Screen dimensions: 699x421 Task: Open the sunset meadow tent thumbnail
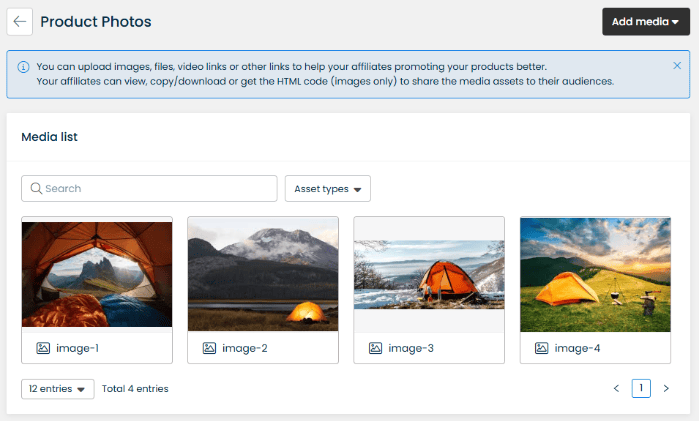(x=595, y=275)
